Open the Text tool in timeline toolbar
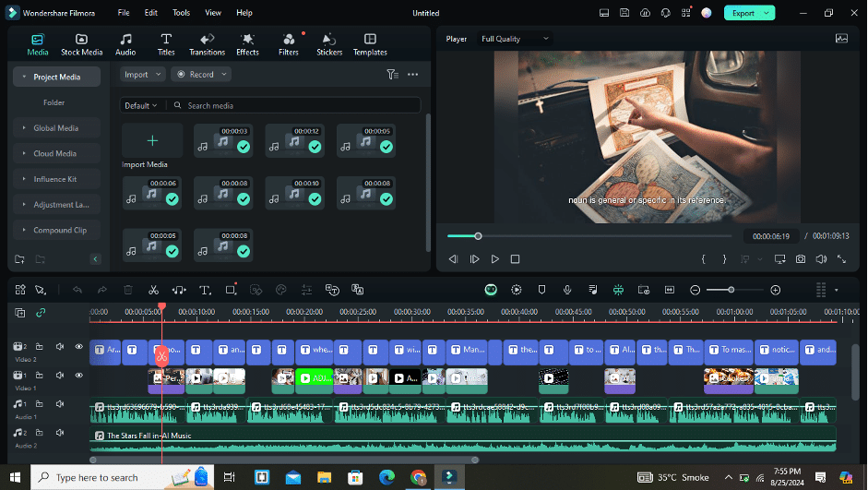The image size is (868, 490). pos(205,290)
